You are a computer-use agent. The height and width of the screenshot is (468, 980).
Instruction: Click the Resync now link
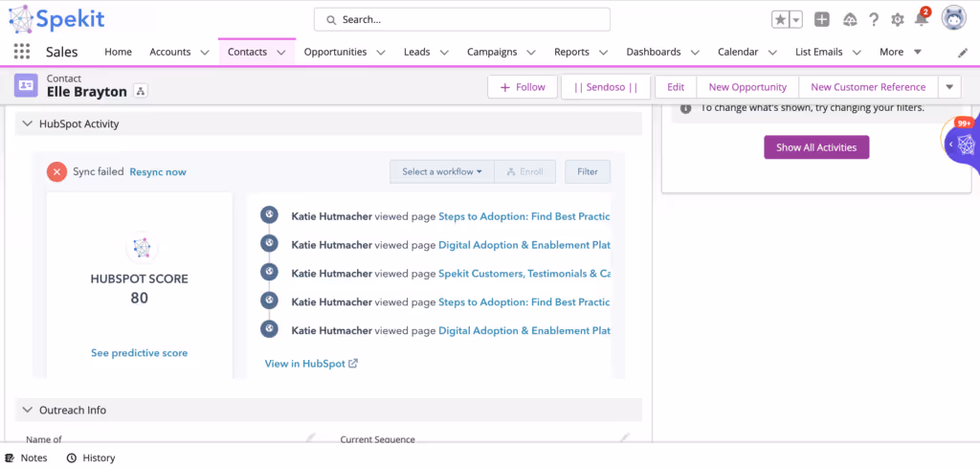[158, 172]
